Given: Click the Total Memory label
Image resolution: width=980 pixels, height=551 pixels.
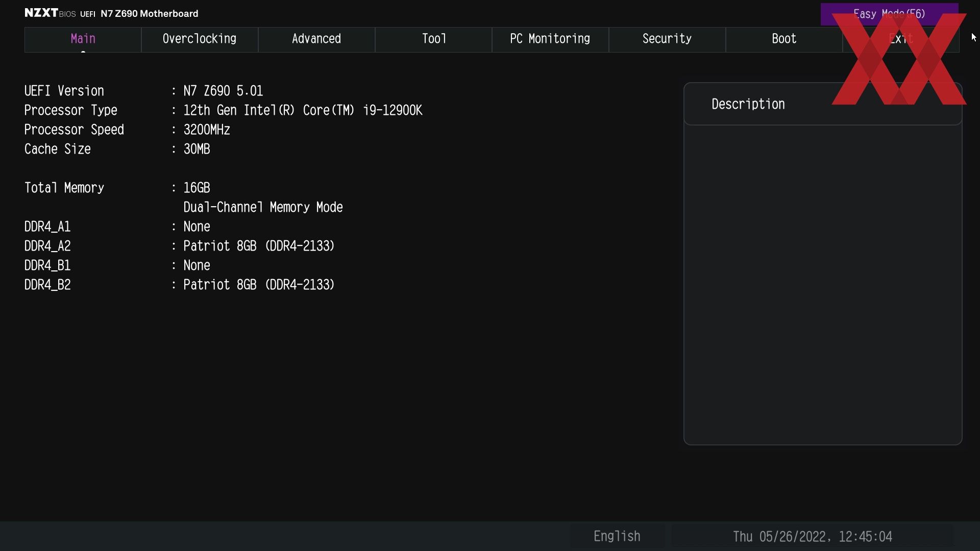Looking at the screenshot, I should pos(64,188).
